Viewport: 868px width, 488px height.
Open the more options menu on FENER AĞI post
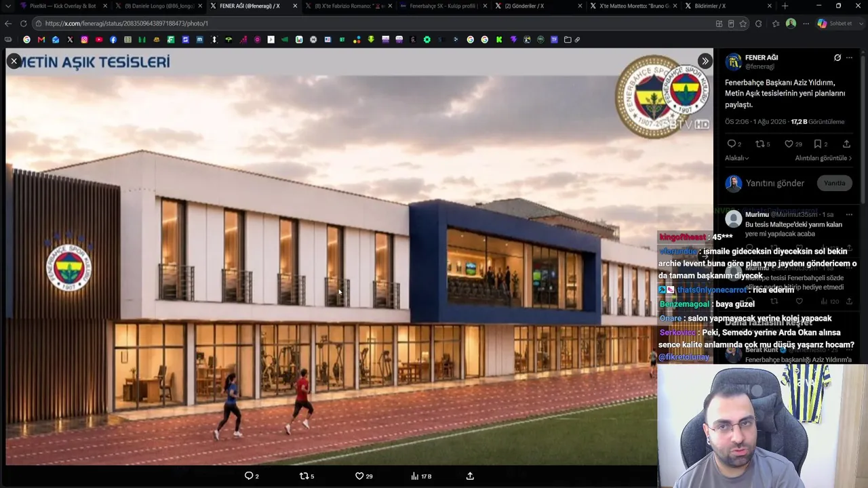[849, 58]
